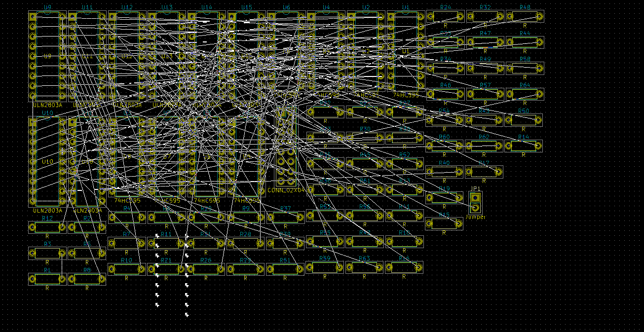Select resistor R48 footprint

525,16
